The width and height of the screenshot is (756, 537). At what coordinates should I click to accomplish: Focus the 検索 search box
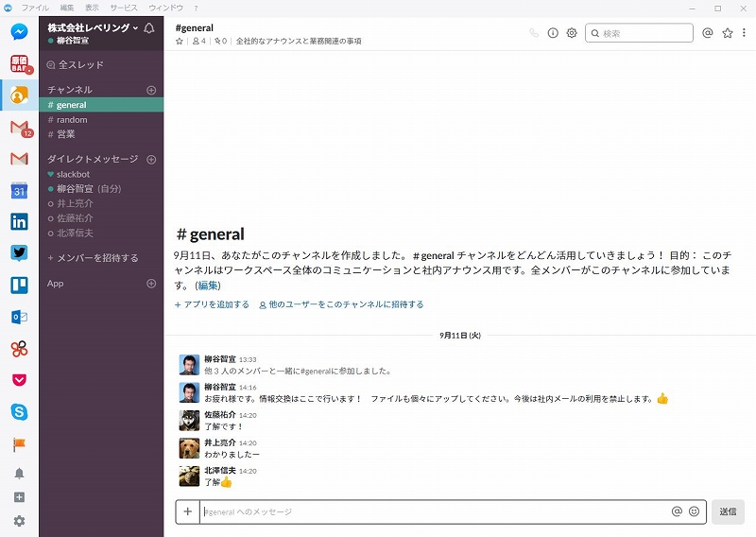click(x=639, y=33)
